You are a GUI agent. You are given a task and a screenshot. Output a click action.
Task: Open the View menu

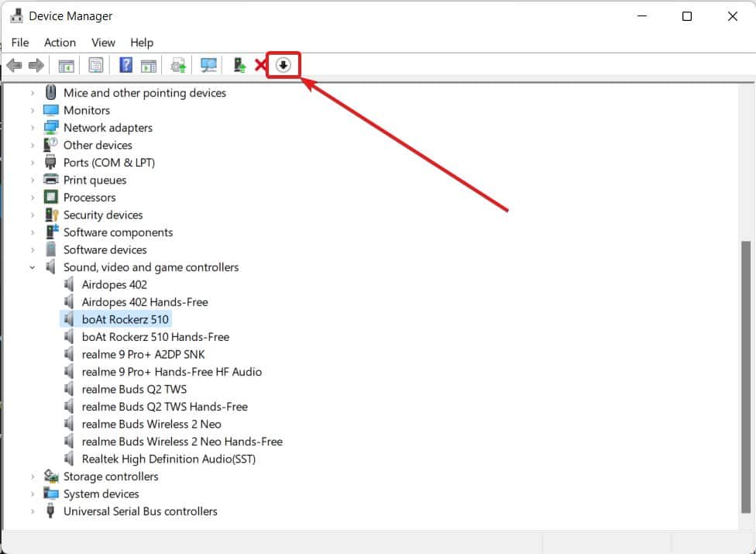103,43
